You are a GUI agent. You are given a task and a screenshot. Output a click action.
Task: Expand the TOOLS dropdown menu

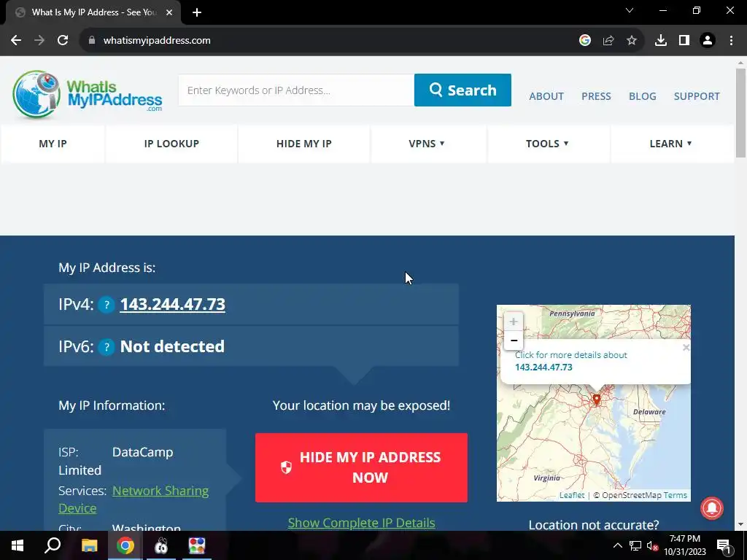[x=547, y=144]
